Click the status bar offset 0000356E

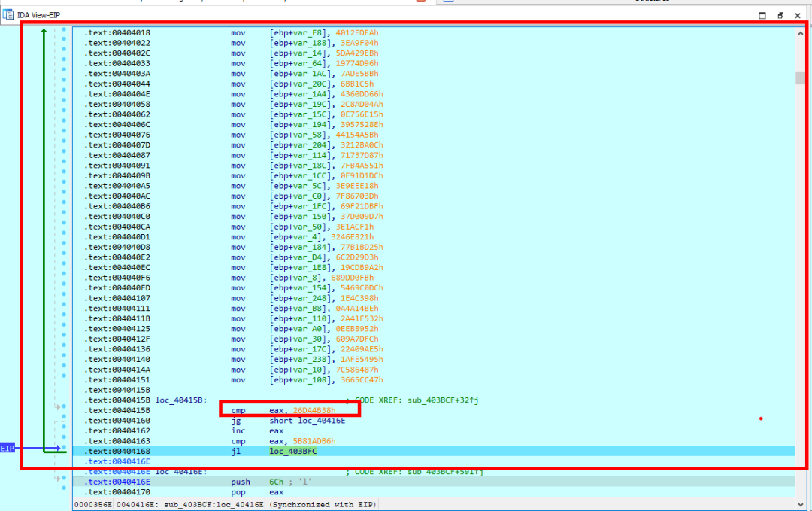point(93,505)
